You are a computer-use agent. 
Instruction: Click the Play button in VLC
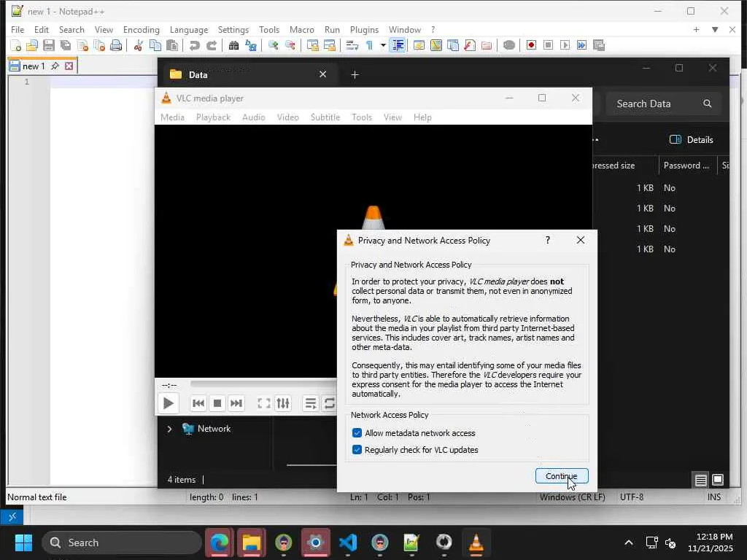point(169,403)
